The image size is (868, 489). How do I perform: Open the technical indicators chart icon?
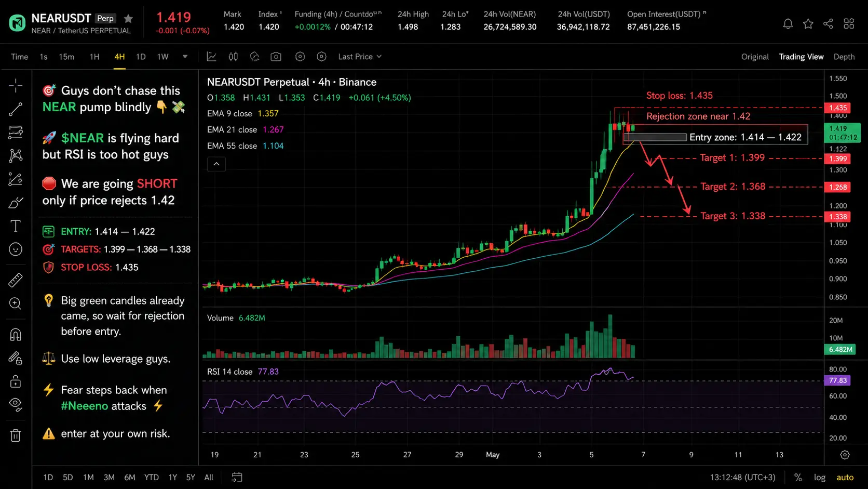(211, 57)
